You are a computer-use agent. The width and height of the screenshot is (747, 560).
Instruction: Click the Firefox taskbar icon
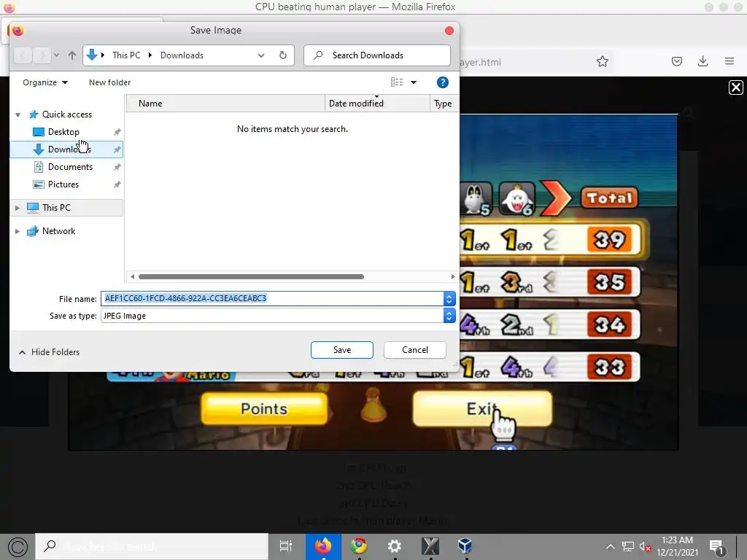pyautogui.click(x=323, y=546)
